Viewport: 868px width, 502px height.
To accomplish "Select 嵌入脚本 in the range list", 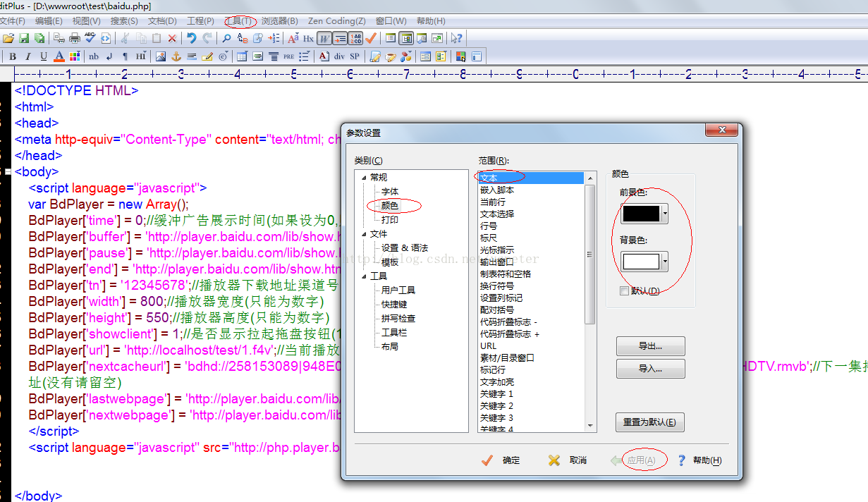I will (497, 190).
